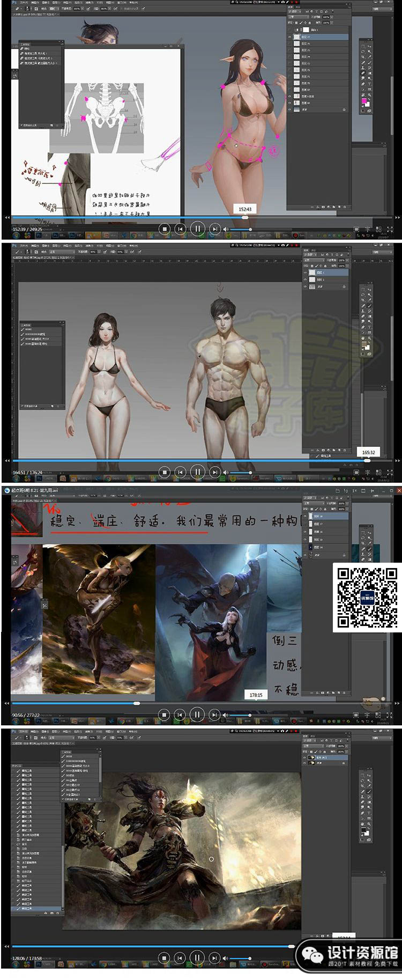The width and height of the screenshot is (402, 980).
Task: Mute the speaker icon in 164:51 / 176:24 player
Action: click(226, 473)
